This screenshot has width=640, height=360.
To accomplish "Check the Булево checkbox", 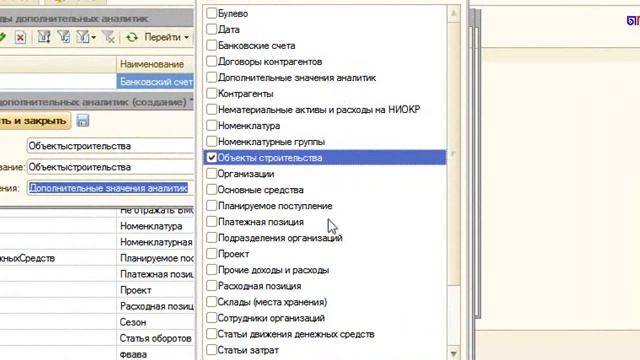I will click(x=211, y=13).
